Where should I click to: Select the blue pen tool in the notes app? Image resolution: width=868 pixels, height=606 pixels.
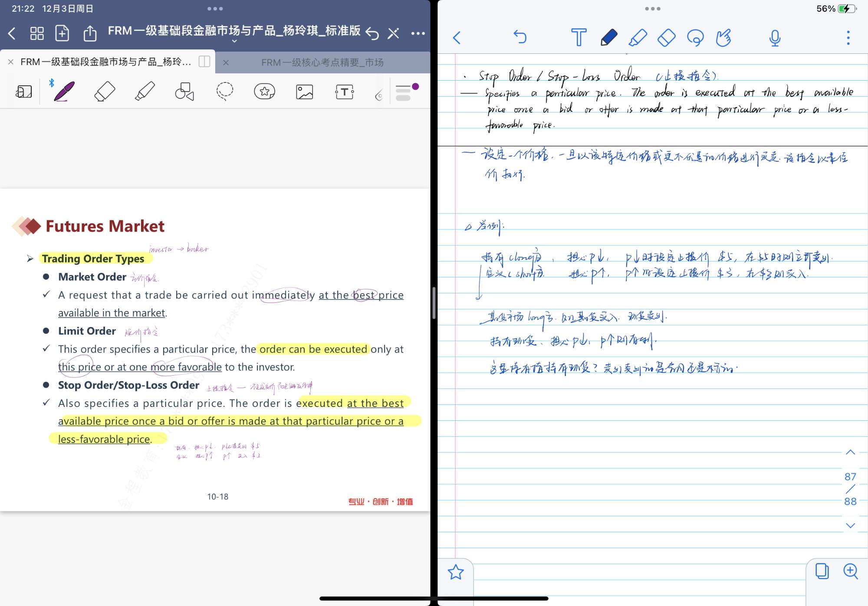point(608,38)
